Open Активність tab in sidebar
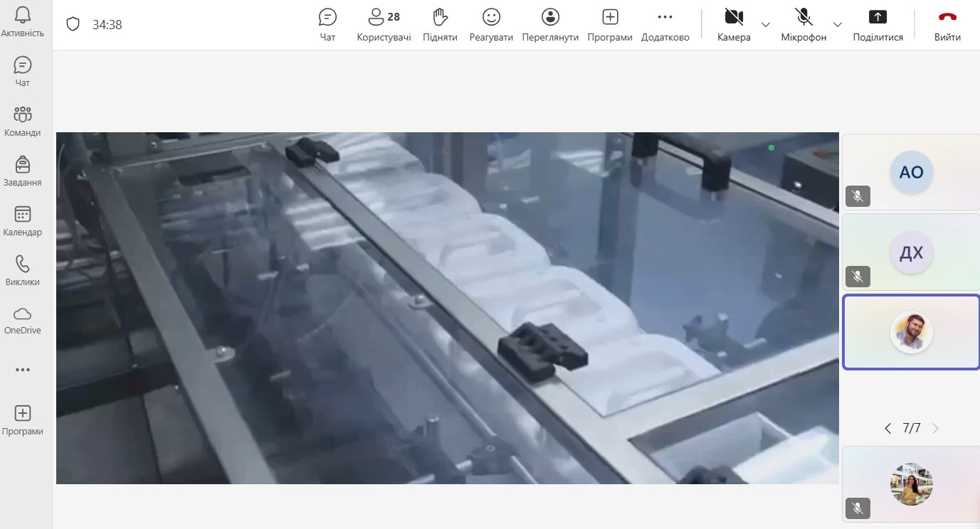Viewport: 980px width, 529px height. click(x=23, y=22)
